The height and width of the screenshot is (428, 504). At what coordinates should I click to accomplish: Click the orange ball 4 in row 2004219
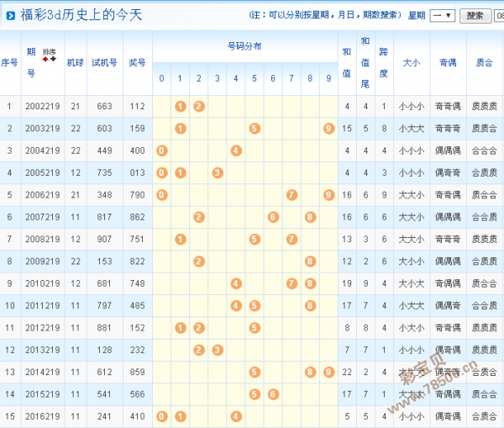(236, 151)
